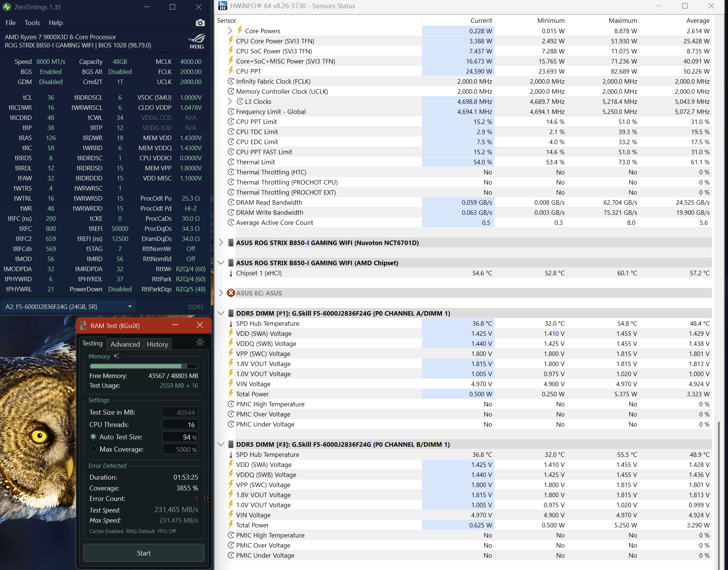
Task: Open the ZenTimings Tools menu
Action: click(x=32, y=23)
